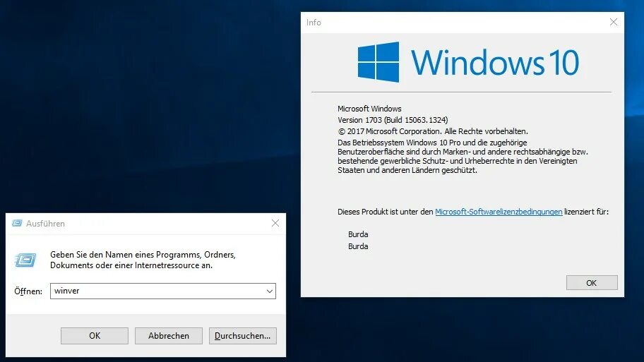
Task: Click the 'Dieses Produkt ist unter den' text
Action: click(386, 212)
